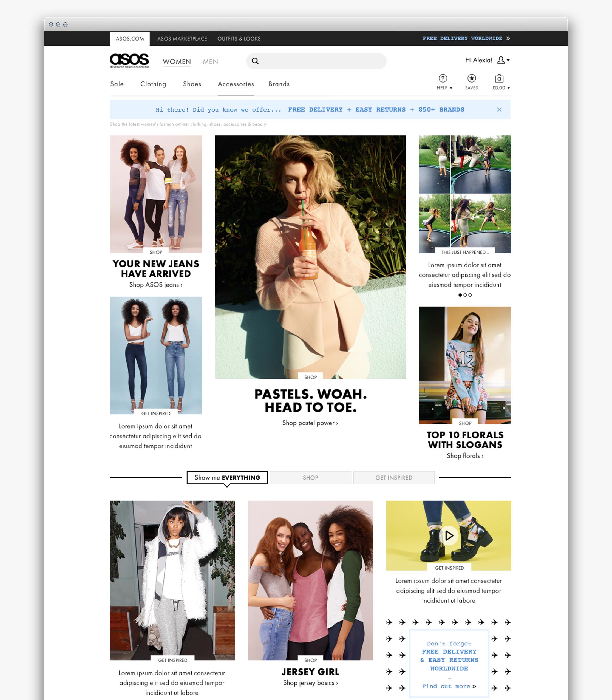Open the trampoline photo collage

tap(465, 194)
